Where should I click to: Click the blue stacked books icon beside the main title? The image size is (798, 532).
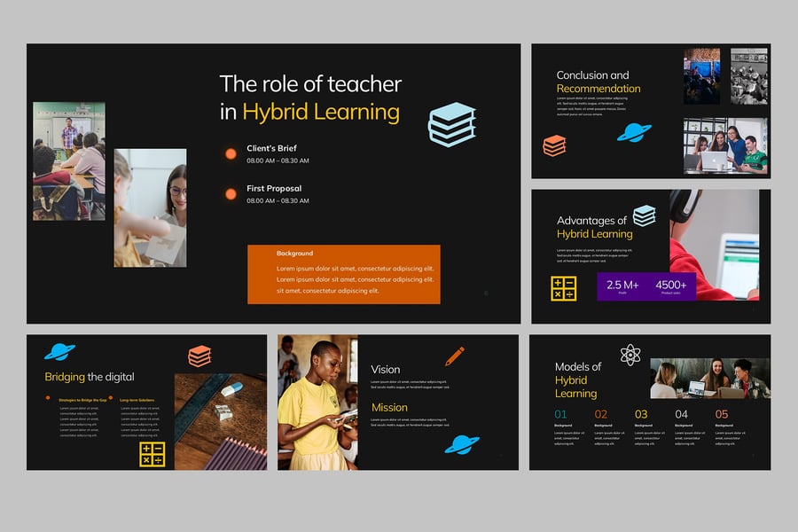451,123
